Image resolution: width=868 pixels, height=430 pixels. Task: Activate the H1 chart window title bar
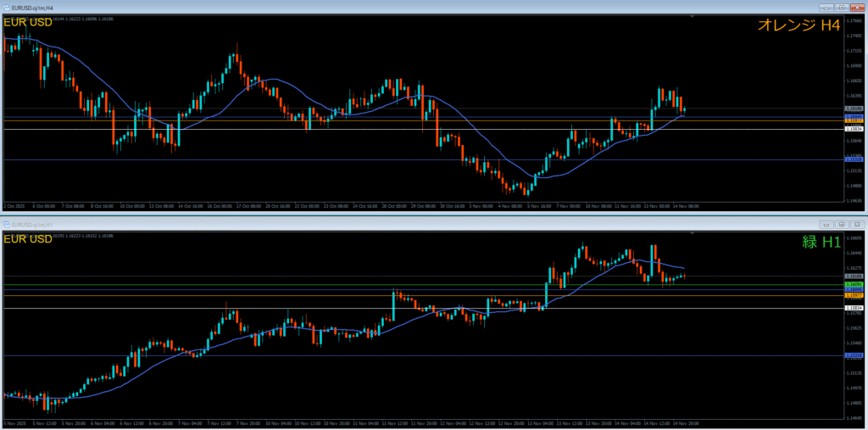[339, 224]
